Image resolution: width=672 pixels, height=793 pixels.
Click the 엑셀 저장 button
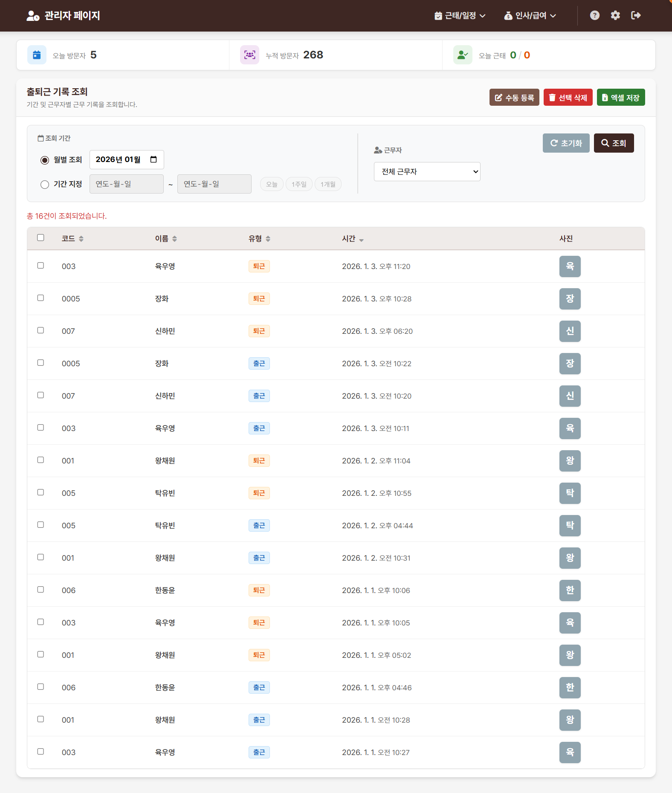(x=621, y=97)
